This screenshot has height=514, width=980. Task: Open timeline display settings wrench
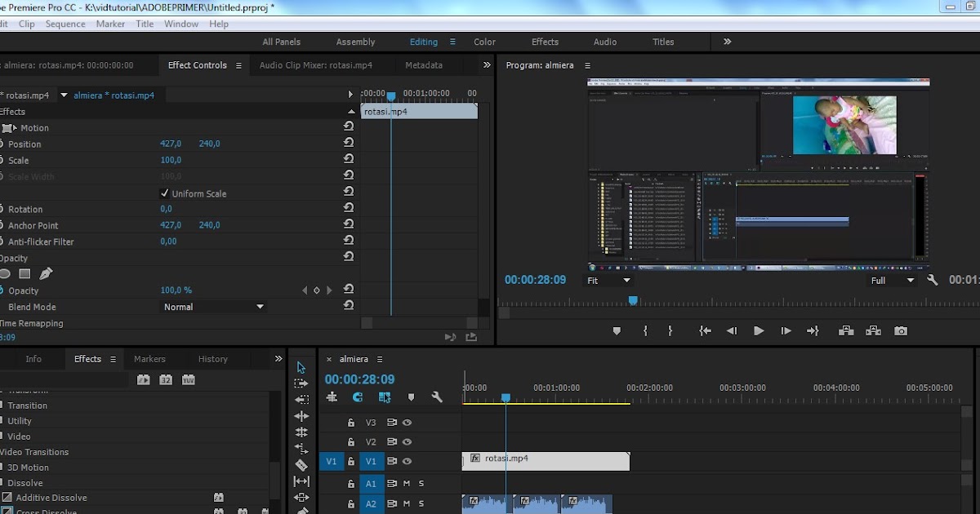[x=437, y=397]
